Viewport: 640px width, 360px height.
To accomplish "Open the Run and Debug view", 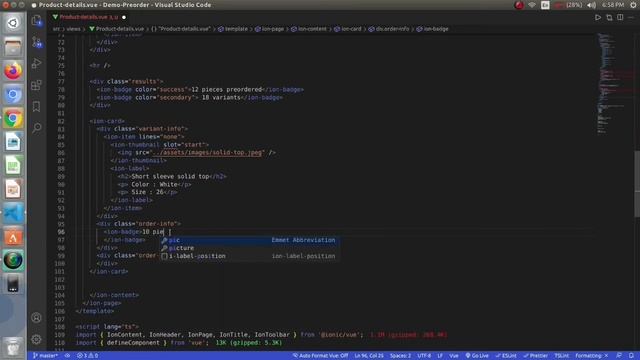I will click(x=37, y=63).
